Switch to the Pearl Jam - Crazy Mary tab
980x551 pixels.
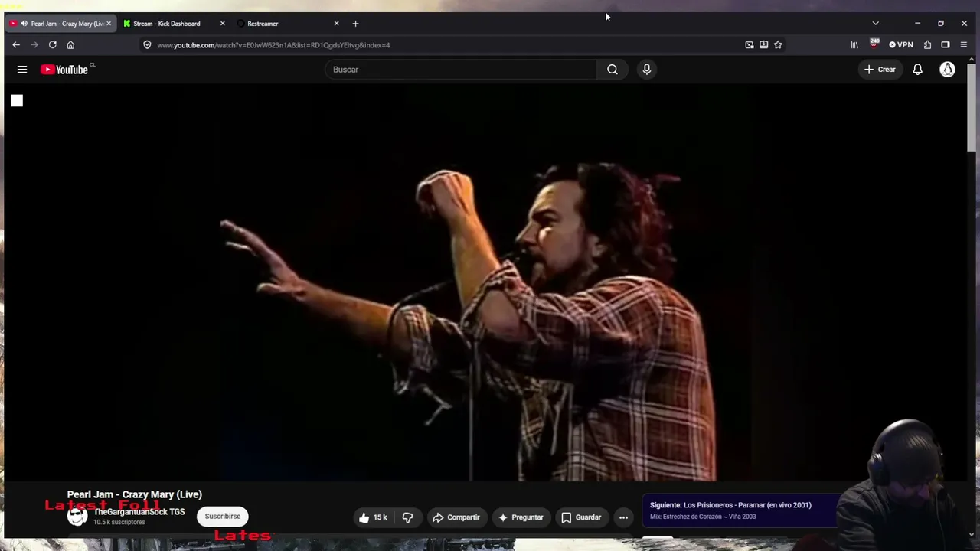pyautogui.click(x=60, y=24)
